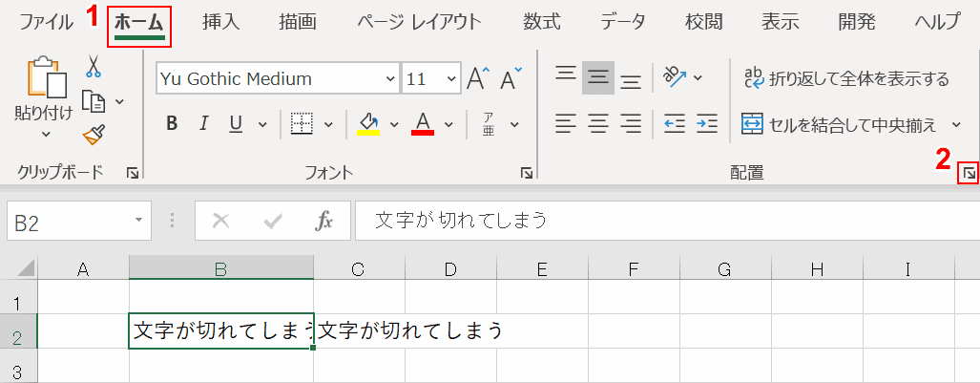Decrease indent
The width and height of the screenshot is (980, 383).
674,124
